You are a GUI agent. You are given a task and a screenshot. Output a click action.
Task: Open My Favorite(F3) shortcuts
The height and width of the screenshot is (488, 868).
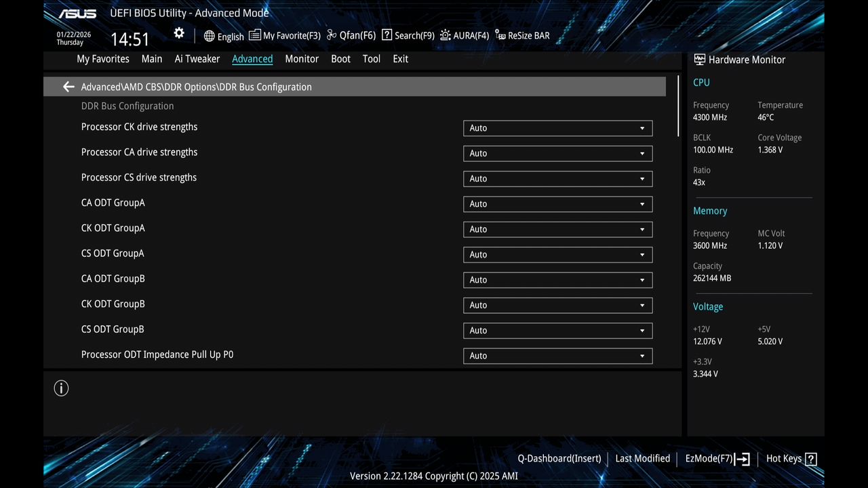pos(284,35)
